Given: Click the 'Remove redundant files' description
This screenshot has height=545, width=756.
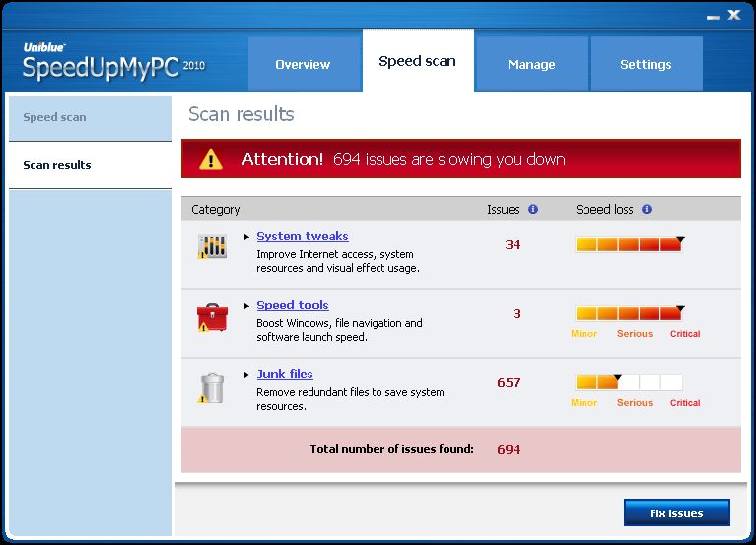Looking at the screenshot, I should pos(350,399).
